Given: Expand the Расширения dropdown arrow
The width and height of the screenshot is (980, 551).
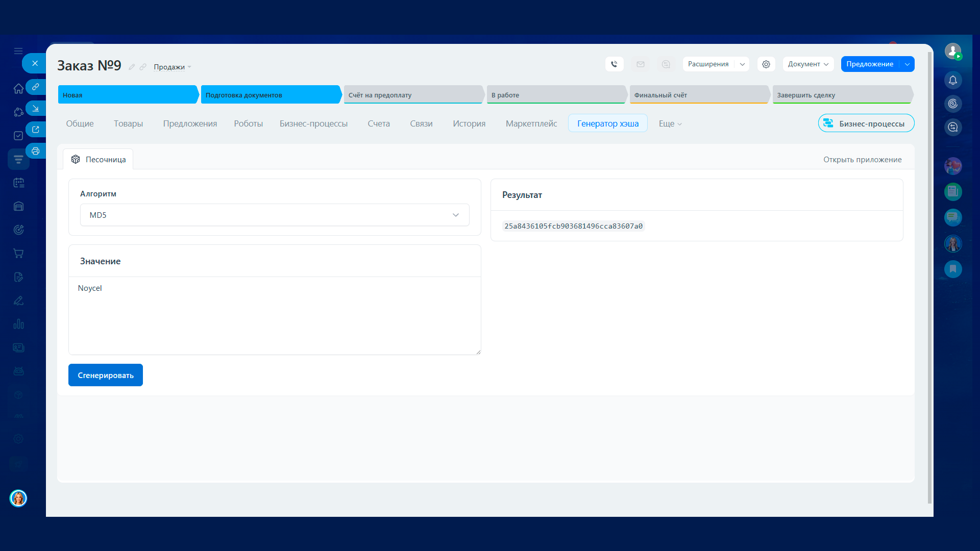Looking at the screenshot, I should pyautogui.click(x=742, y=64).
